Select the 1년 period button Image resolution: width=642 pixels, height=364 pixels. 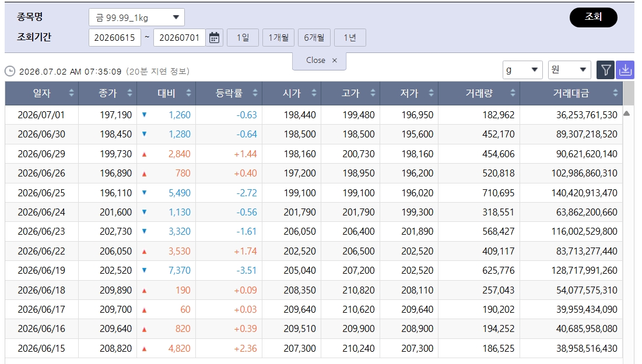[350, 38]
